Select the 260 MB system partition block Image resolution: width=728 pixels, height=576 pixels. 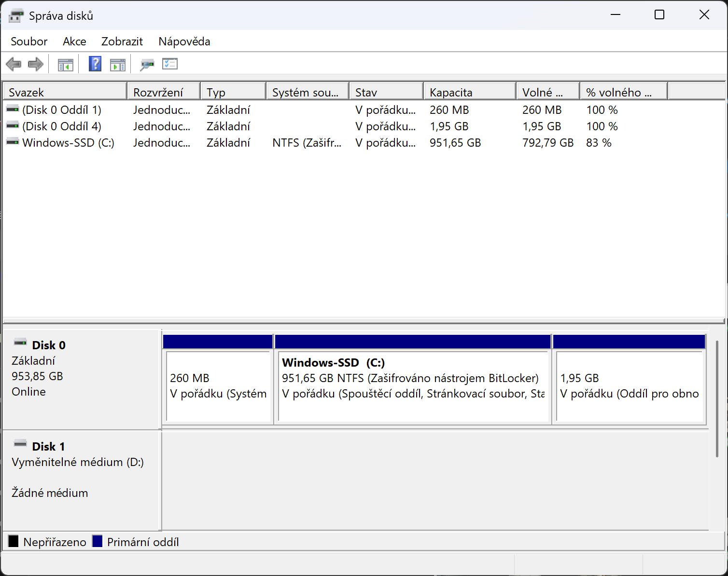coord(218,380)
